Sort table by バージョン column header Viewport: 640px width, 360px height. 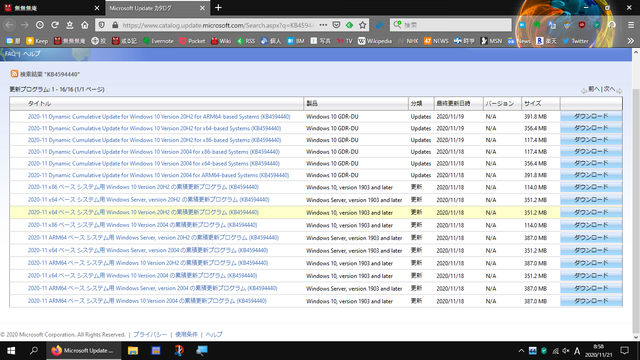(x=500, y=103)
